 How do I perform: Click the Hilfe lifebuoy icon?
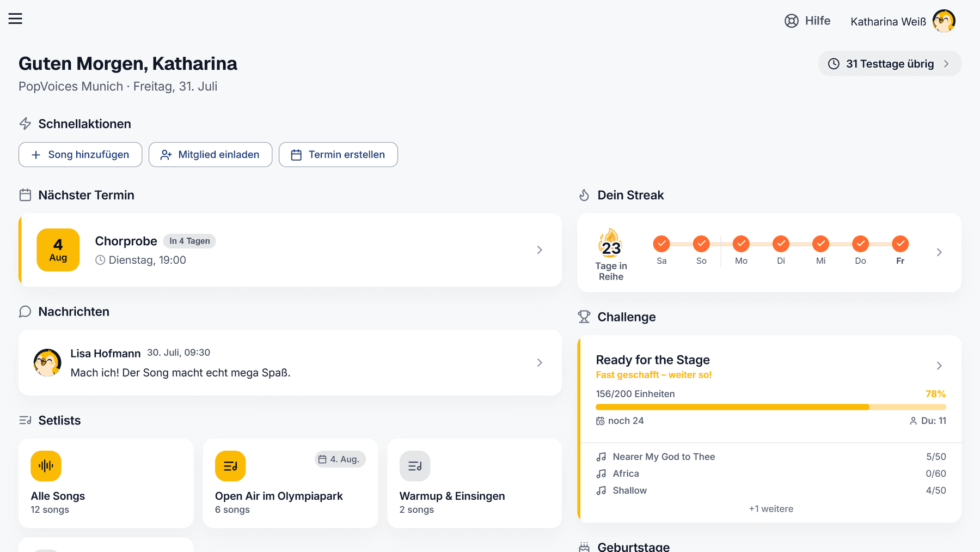791,21
